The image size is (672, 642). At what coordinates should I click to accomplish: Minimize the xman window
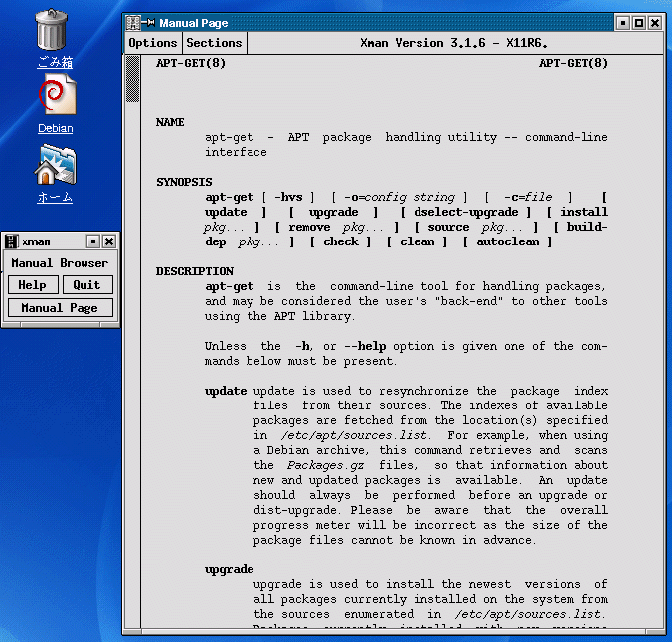(93, 241)
